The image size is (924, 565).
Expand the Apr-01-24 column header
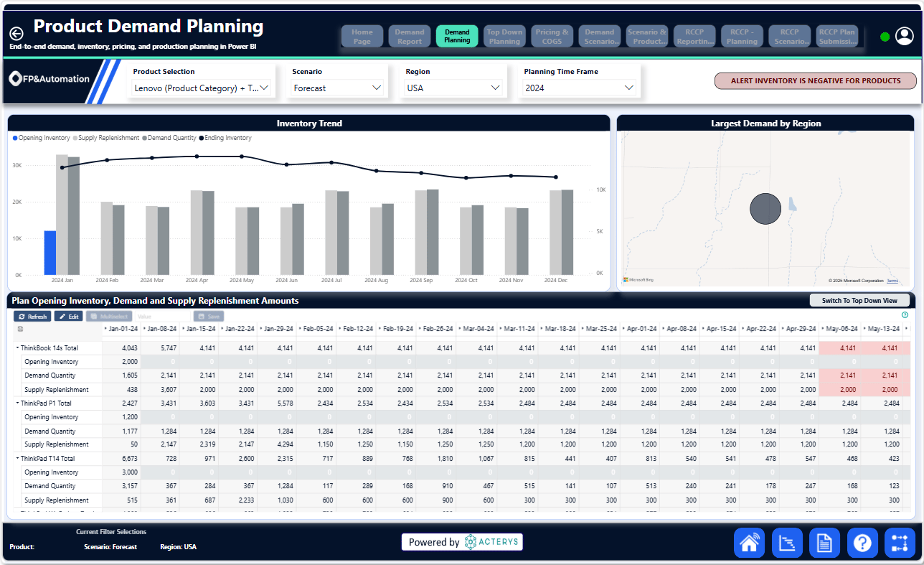(x=624, y=329)
